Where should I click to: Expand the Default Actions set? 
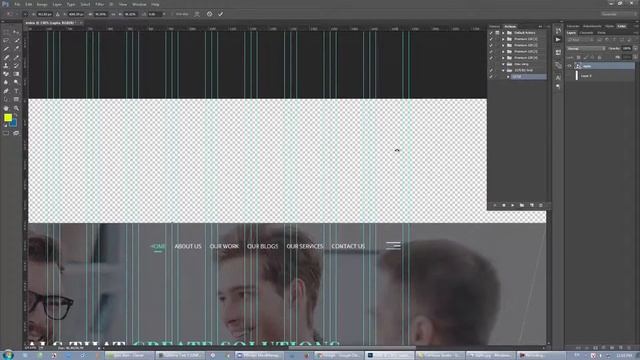[x=503, y=33]
